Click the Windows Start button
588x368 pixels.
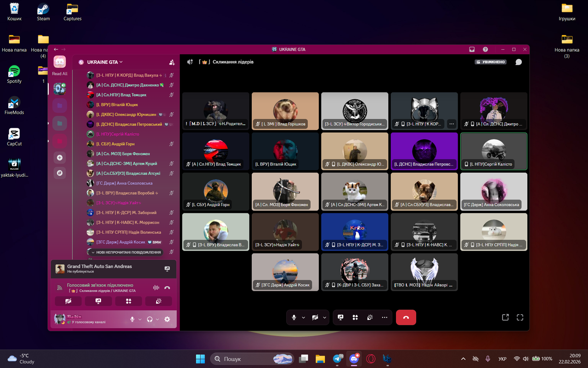(x=201, y=359)
